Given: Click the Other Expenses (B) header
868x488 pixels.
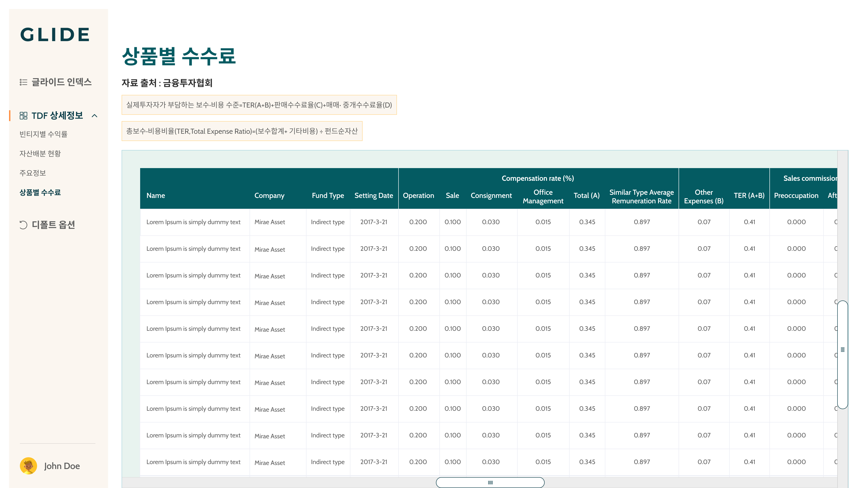Looking at the screenshot, I should [704, 196].
